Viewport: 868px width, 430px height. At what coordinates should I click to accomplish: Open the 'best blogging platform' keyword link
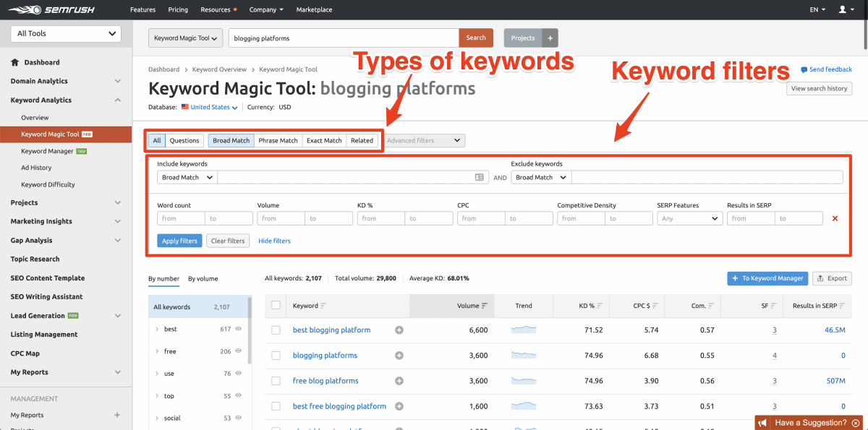[331, 330]
